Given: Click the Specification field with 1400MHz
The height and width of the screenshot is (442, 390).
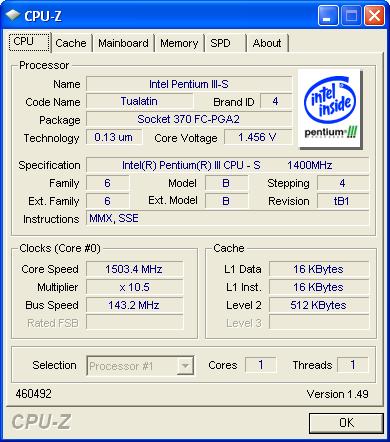Looking at the screenshot, I should 227,165.
